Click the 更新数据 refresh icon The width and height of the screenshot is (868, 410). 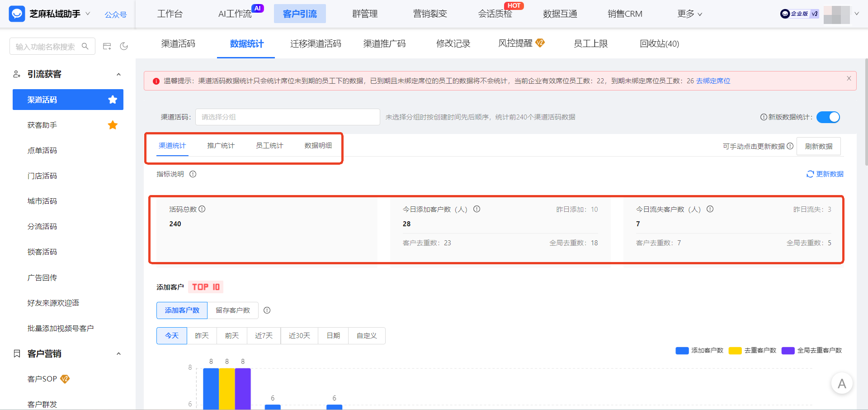tap(810, 174)
